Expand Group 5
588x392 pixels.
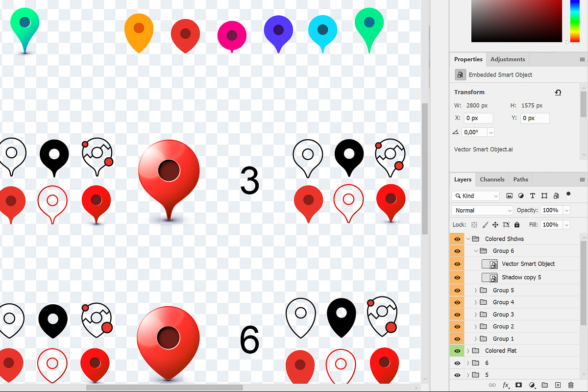[476, 290]
